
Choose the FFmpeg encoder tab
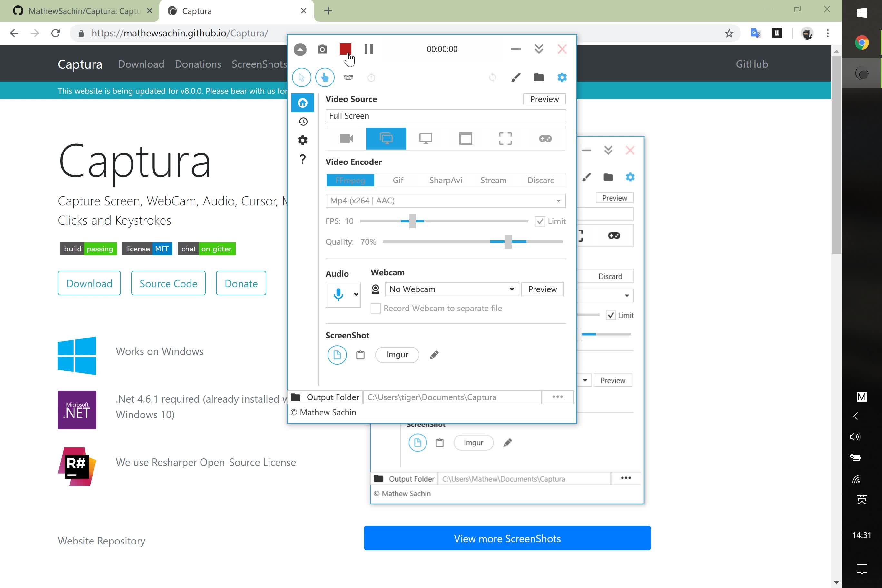[x=350, y=181]
